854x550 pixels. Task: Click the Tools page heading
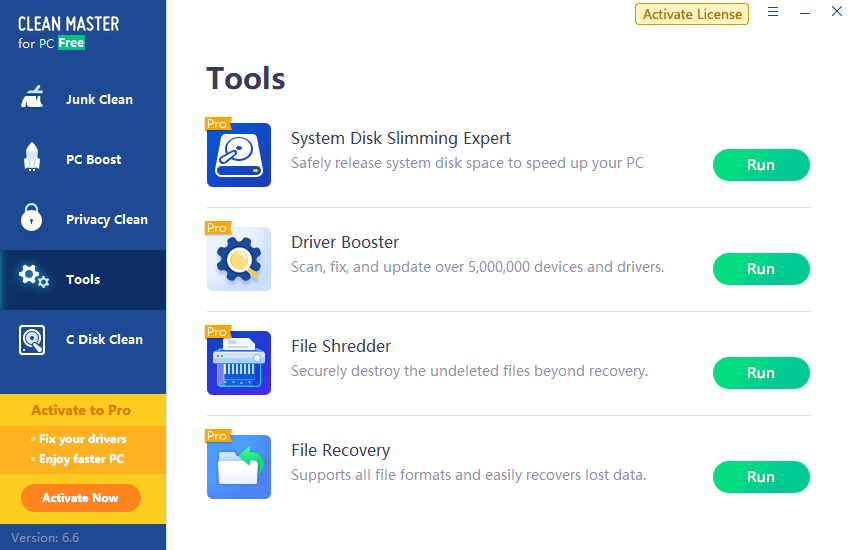246,78
